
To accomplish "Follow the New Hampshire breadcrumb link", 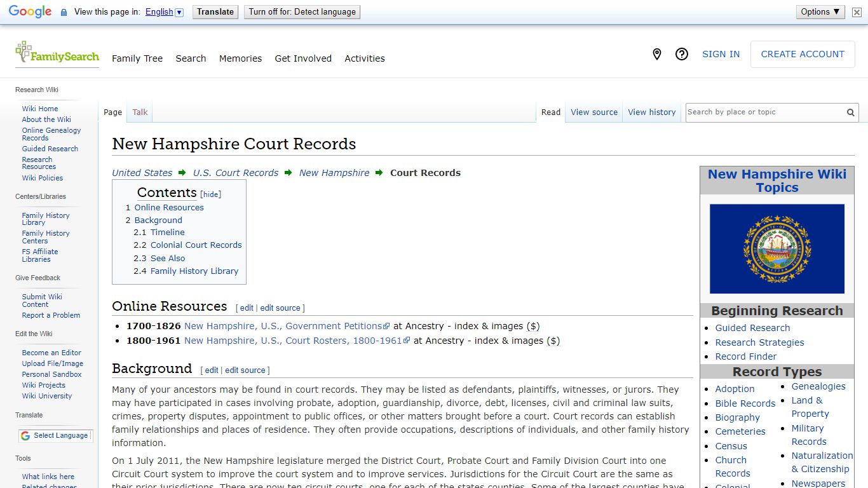I will tap(334, 173).
